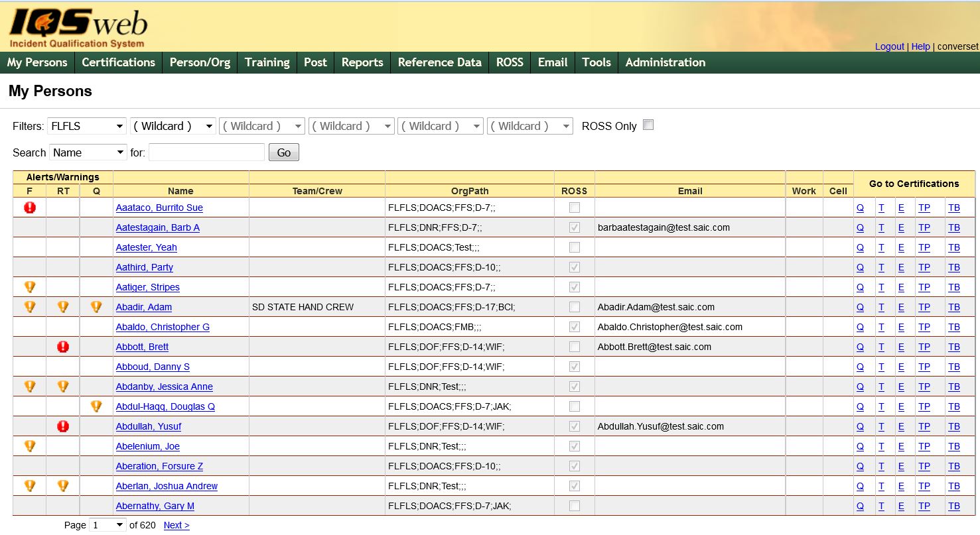Click the Go search button

point(284,152)
